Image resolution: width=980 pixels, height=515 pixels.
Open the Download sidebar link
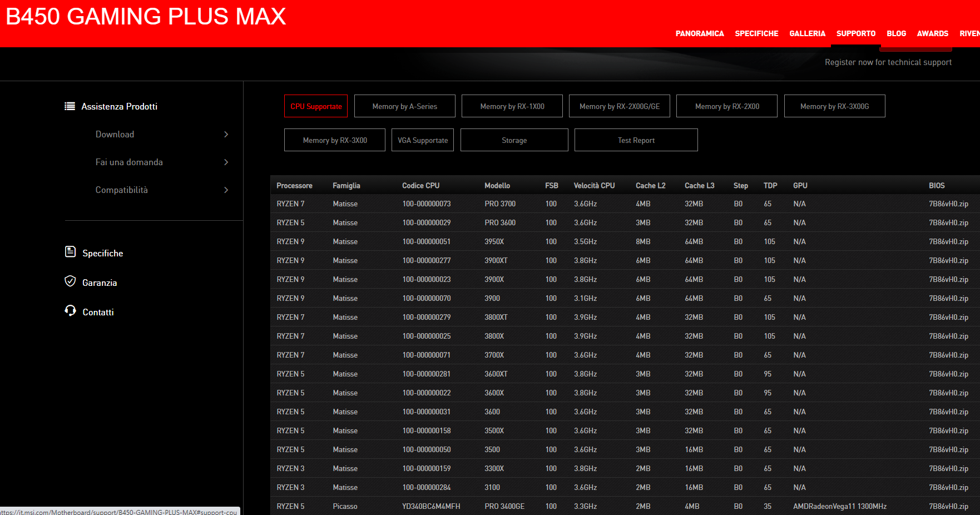coord(115,134)
